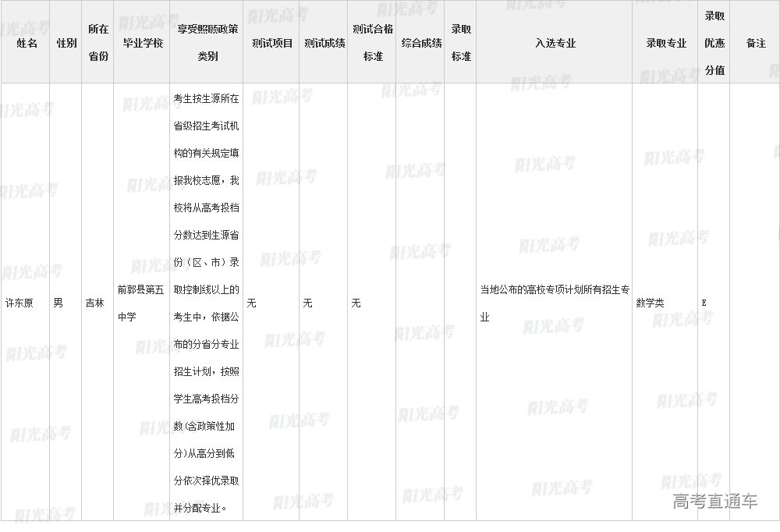Viewport: 780px width, 532px height.
Task: Click the 录取优惠分值 header cell
Action: (x=714, y=43)
